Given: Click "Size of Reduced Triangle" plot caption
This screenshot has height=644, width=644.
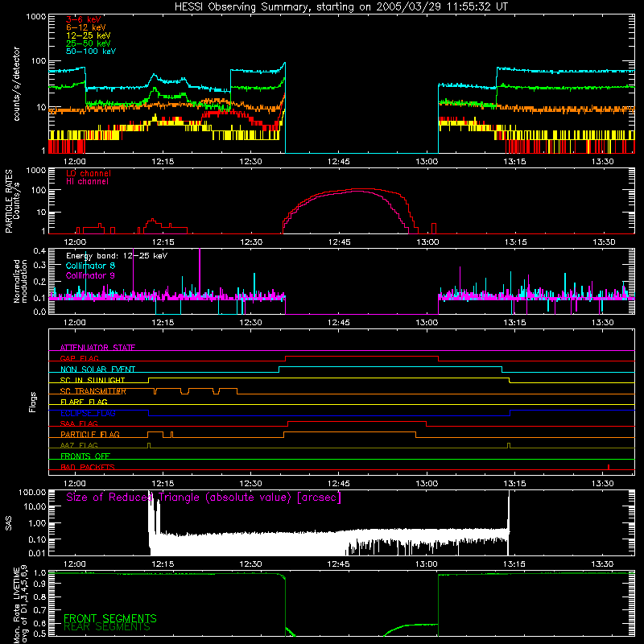Looking at the screenshot, I should [204, 497].
